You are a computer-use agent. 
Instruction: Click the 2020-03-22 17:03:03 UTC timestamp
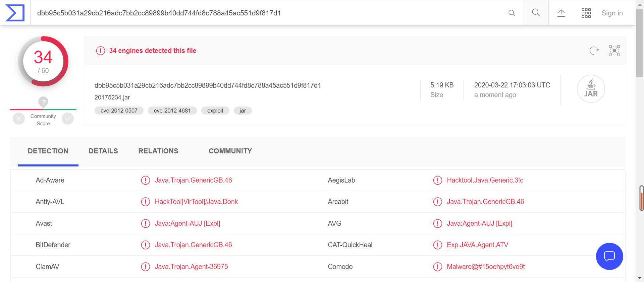point(512,85)
